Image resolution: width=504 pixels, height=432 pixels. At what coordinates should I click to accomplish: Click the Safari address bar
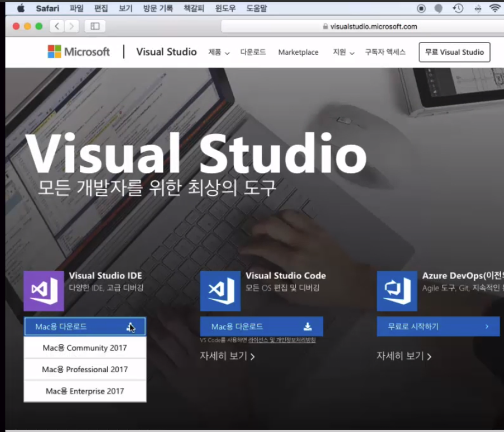coord(362,26)
